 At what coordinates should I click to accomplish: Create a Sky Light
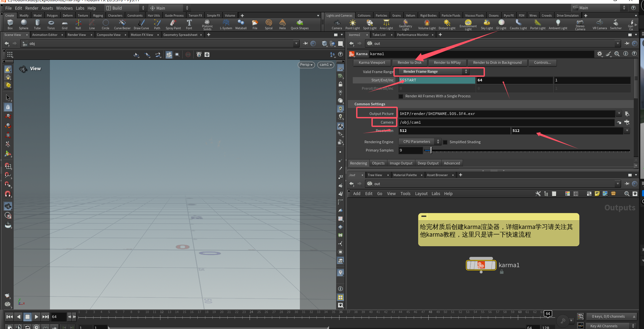(487, 24)
